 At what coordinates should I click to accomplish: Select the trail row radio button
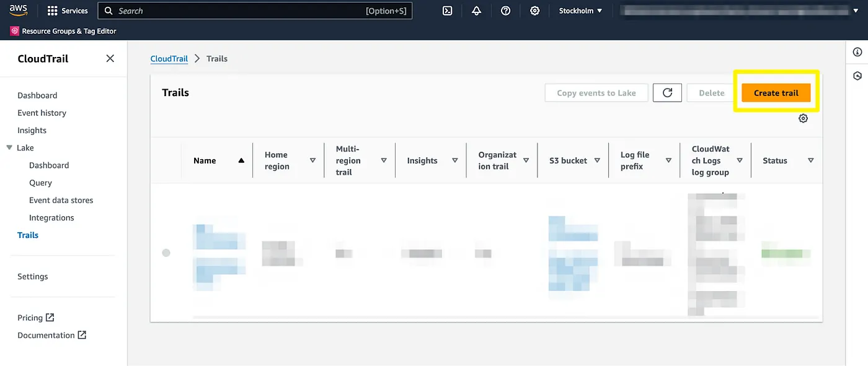click(166, 253)
